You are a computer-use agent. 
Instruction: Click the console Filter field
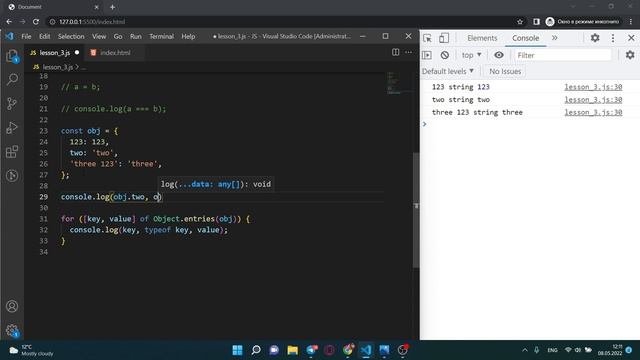tap(563, 55)
